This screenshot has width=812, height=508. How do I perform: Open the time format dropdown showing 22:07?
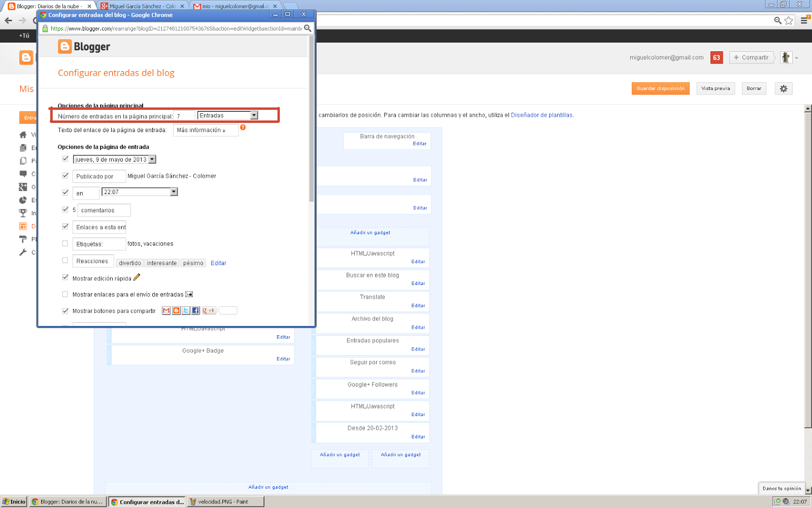tap(140, 192)
